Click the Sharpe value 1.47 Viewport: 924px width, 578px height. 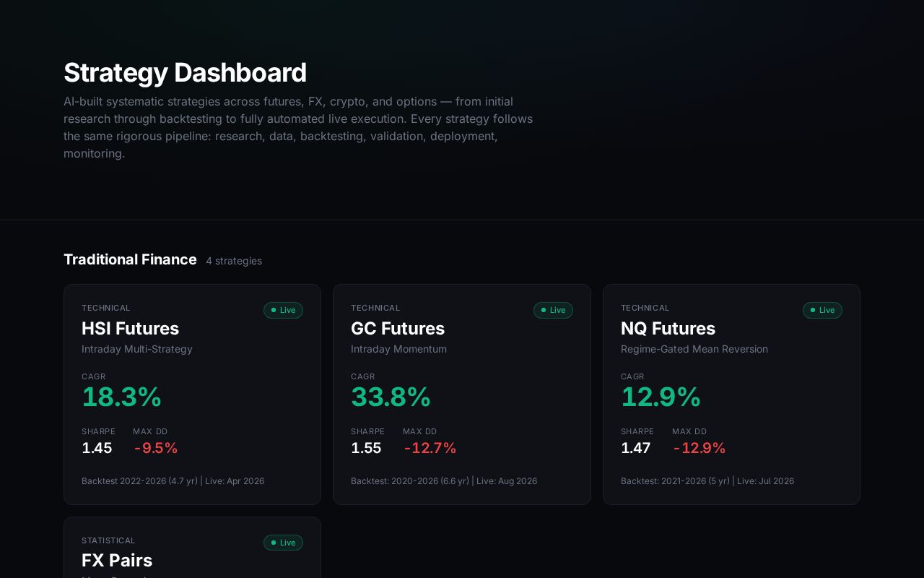click(x=635, y=448)
